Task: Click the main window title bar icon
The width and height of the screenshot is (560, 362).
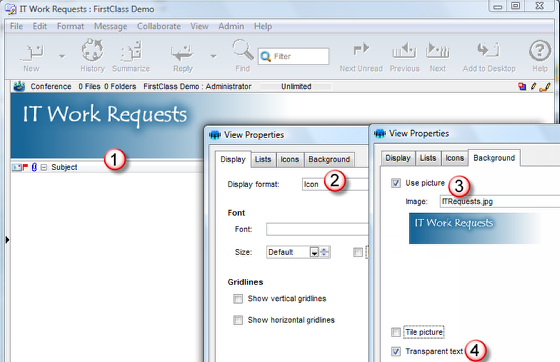Action: (11, 9)
